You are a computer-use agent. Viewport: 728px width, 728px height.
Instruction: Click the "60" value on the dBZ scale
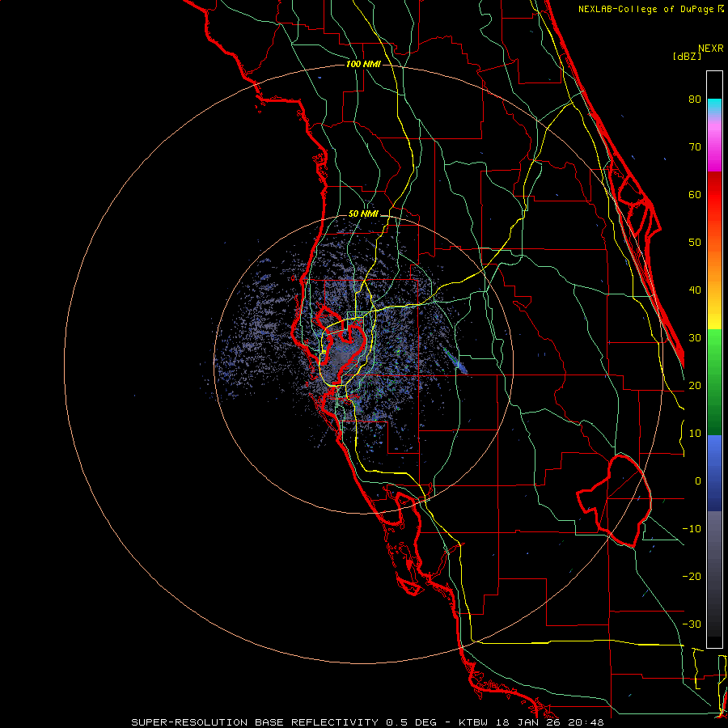695,194
